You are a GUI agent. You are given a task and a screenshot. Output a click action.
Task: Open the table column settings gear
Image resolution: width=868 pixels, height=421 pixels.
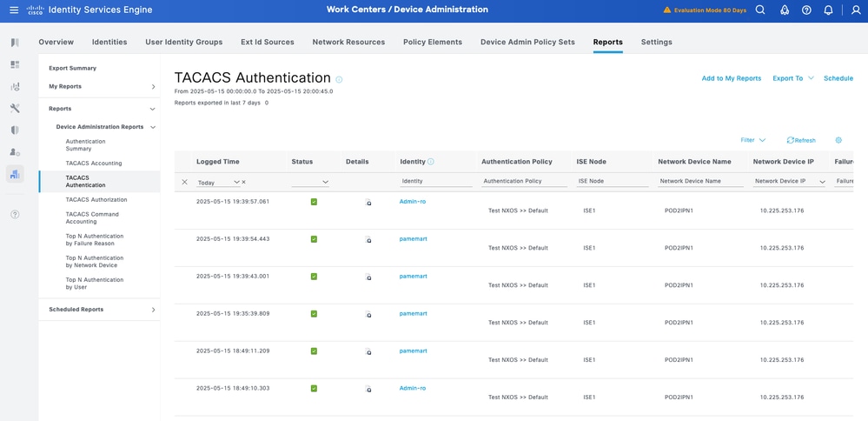(838, 140)
